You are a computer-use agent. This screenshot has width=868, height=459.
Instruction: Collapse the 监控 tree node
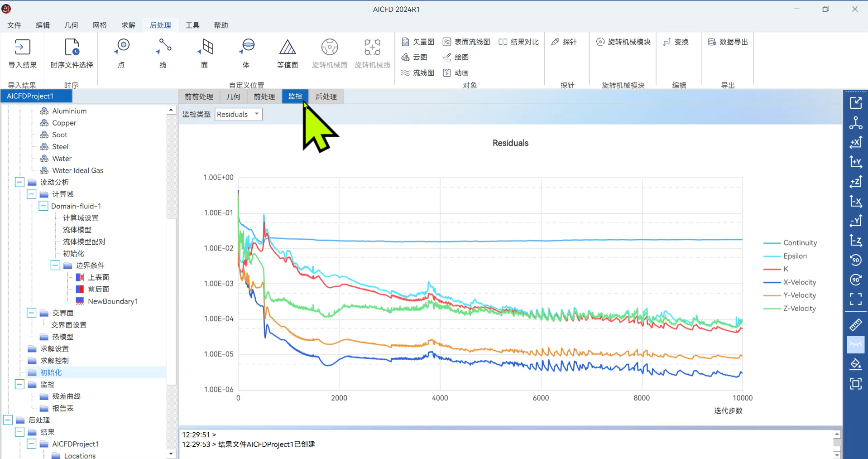19,384
